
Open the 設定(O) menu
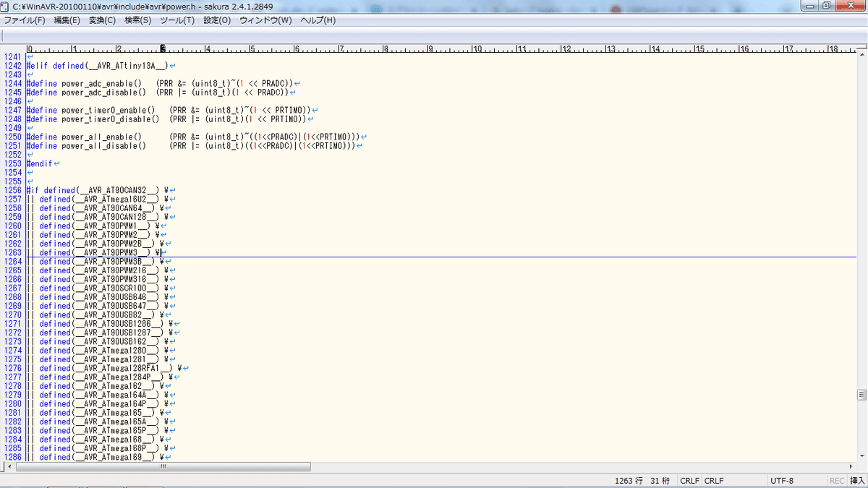[x=217, y=20]
